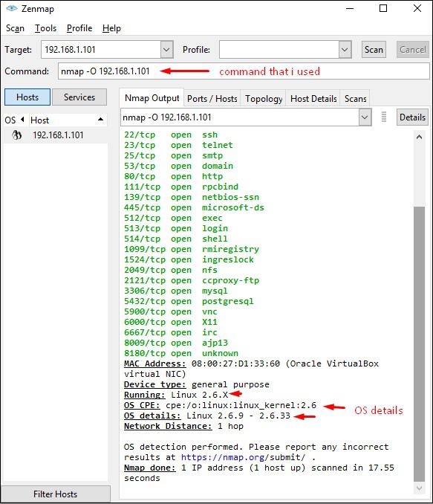
Task: Open the Tools menu
Action: pyautogui.click(x=45, y=28)
